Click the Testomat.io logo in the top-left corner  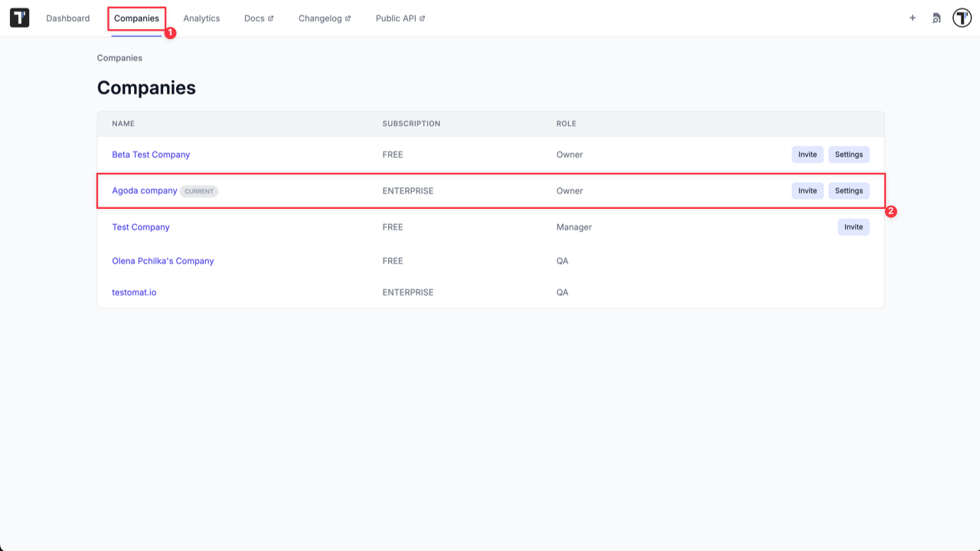pyautogui.click(x=18, y=18)
